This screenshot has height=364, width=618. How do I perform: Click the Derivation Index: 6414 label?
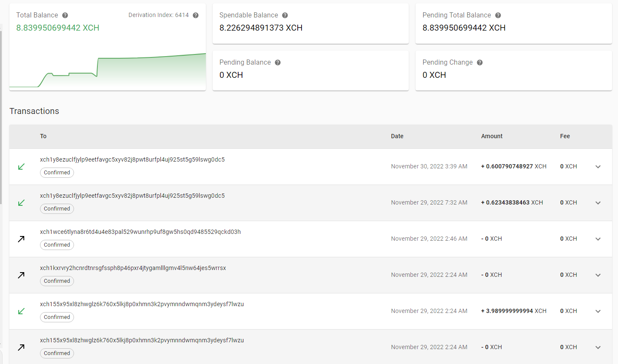pos(159,15)
